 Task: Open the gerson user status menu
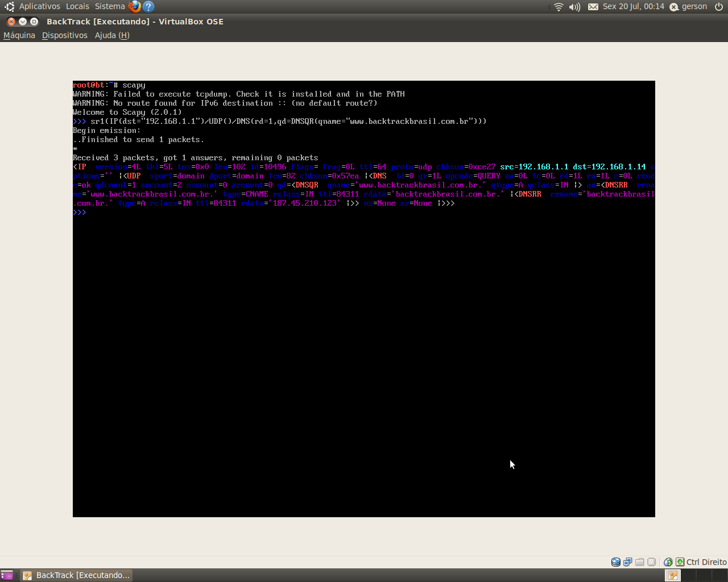click(688, 6)
